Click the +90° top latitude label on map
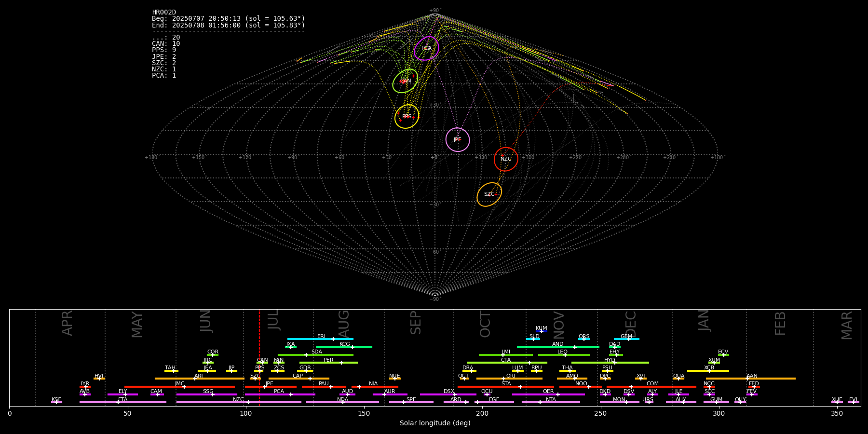868x434 pixels. click(x=435, y=11)
